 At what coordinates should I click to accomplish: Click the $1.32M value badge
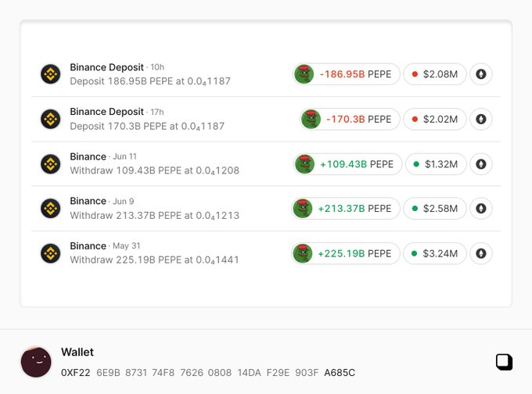pos(435,164)
